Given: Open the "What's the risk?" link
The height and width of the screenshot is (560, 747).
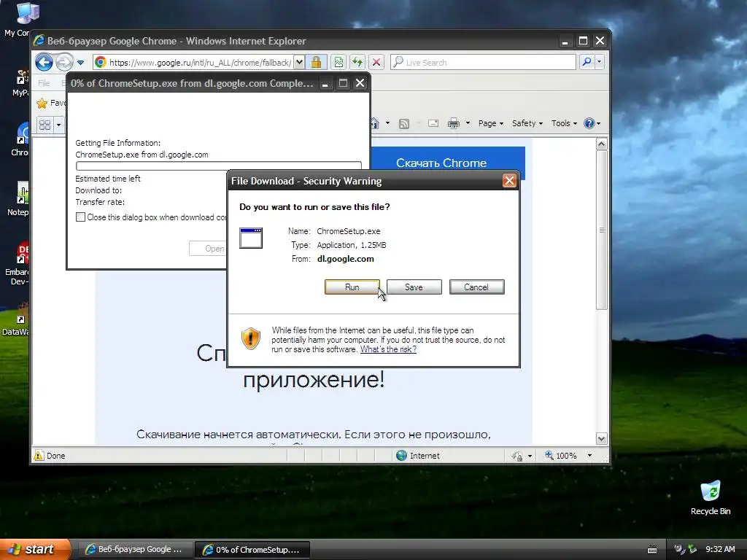Looking at the screenshot, I should [x=388, y=349].
